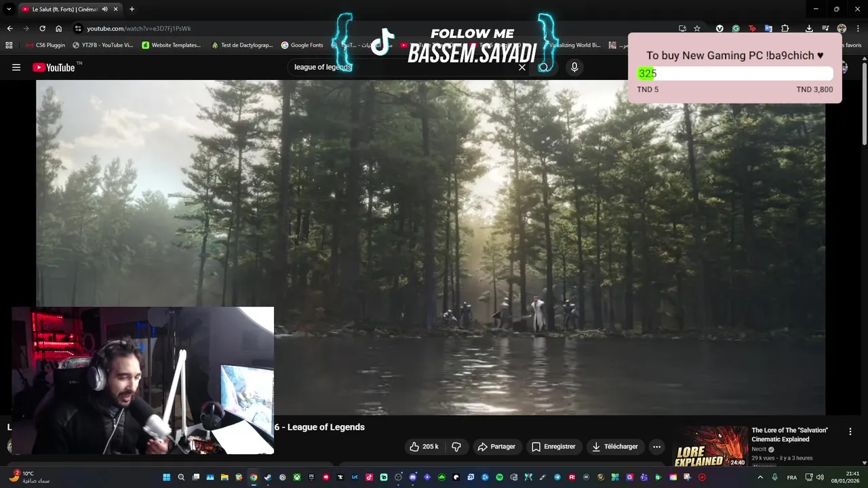Go forward in browser history

pyautogui.click(x=26, y=28)
